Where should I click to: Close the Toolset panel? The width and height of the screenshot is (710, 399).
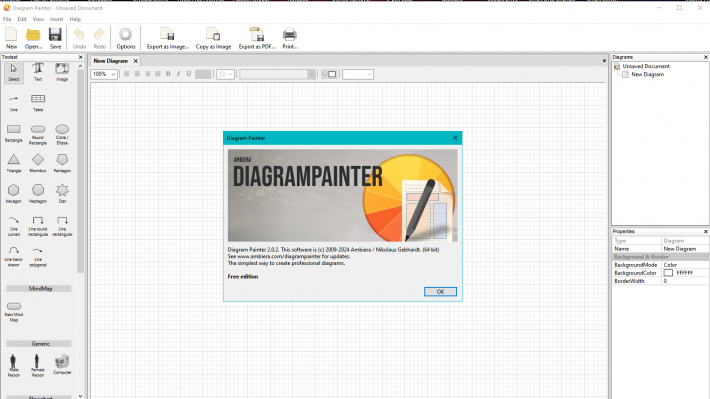pyautogui.click(x=81, y=57)
